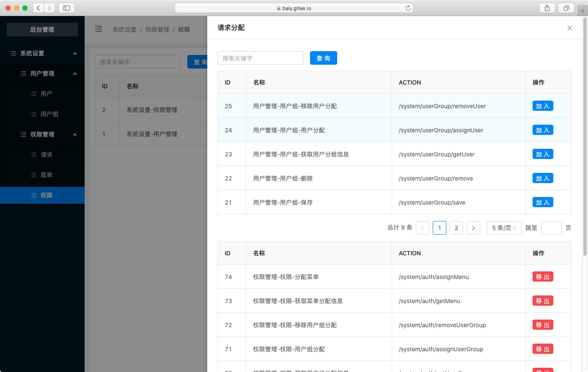Go to previous page arrow in pagination
Viewport: 588px width, 372px height.
423,228
